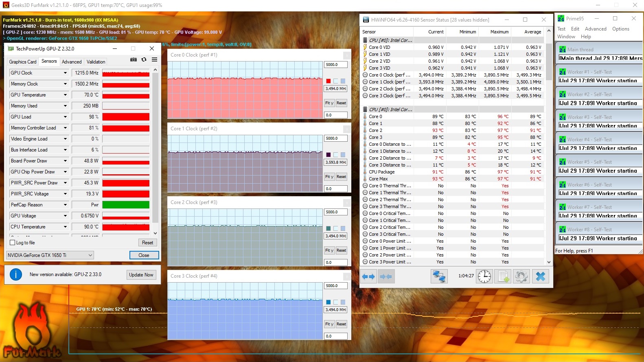This screenshot has width=644, height=362.
Task: Open the GPU-Z hamburger menu
Action: point(155,59)
